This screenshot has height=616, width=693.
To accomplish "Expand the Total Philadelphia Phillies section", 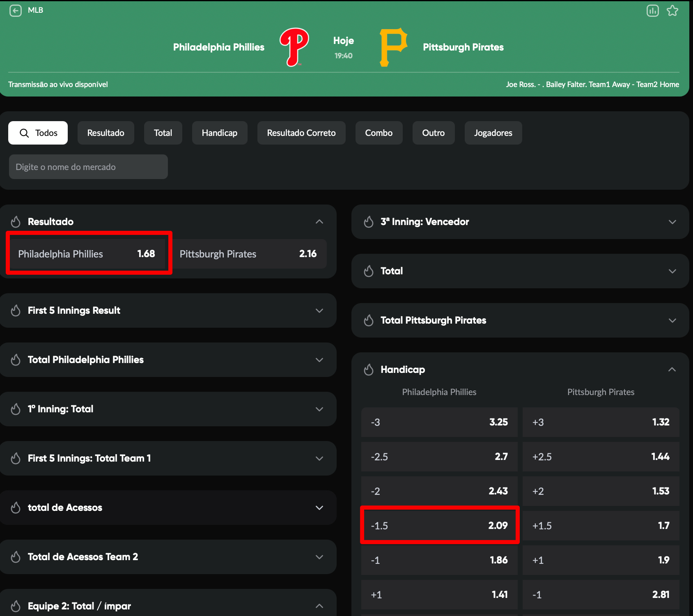I will click(319, 360).
